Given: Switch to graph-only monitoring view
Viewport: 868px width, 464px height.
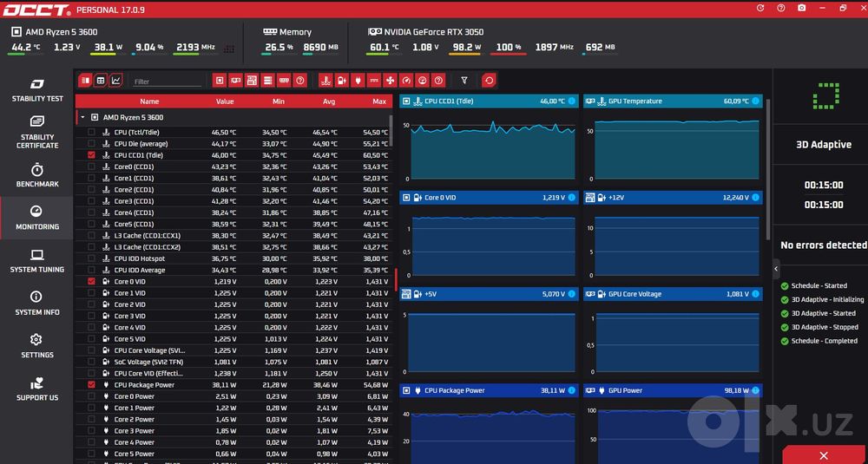Looking at the screenshot, I should pos(115,81).
